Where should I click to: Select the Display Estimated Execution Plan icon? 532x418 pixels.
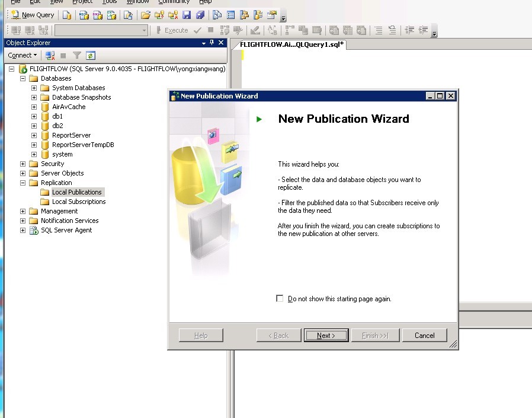coord(256,30)
